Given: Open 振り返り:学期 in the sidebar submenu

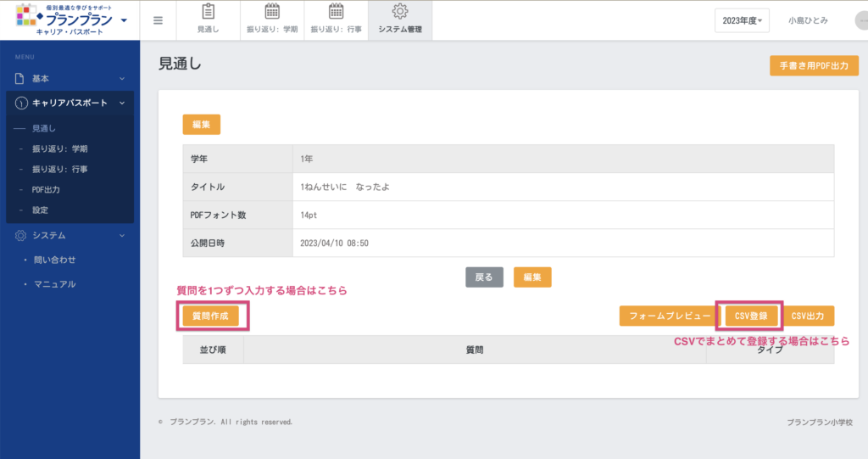Looking at the screenshot, I should point(60,148).
